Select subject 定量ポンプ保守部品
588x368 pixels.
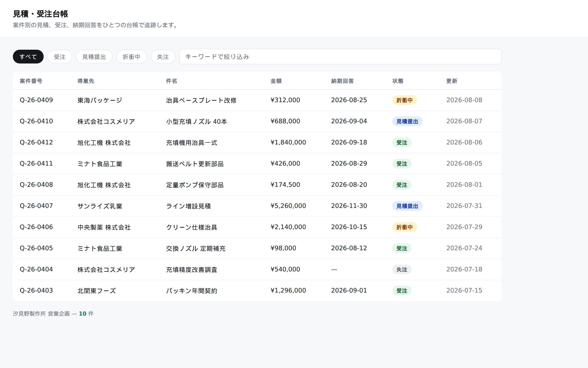pyautogui.click(x=195, y=185)
